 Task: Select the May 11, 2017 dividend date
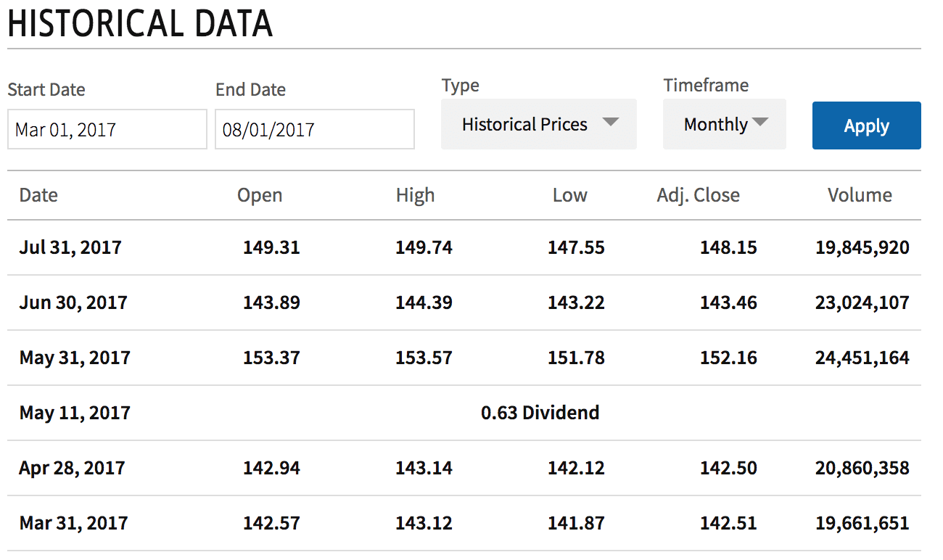(75, 413)
